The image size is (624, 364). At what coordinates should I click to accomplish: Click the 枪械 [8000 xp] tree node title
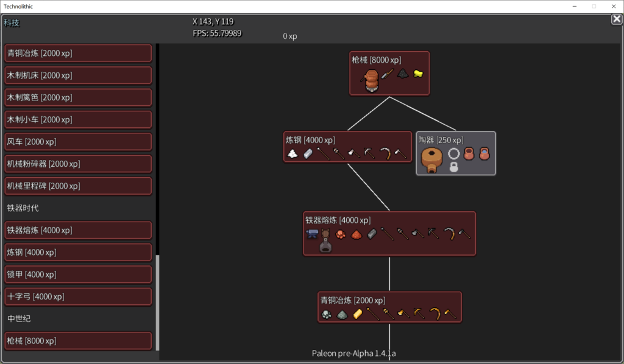(x=376, y=60)
